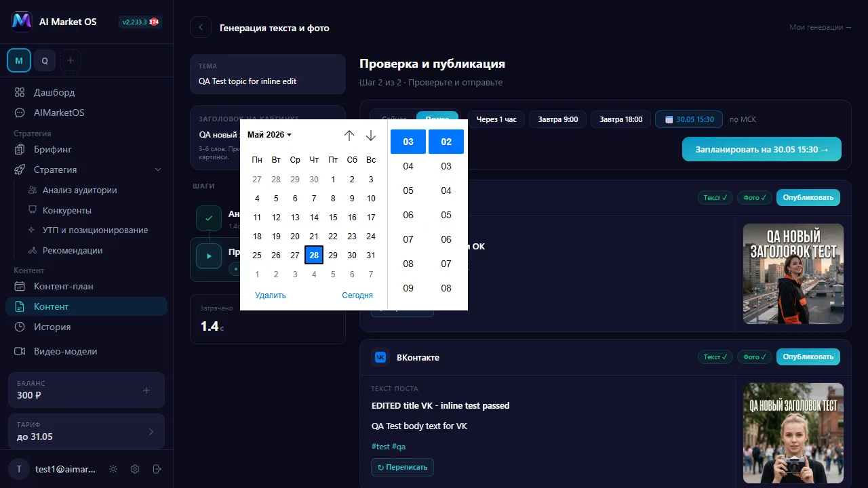Click Сегодня in the date picker

tap(357, 296)
